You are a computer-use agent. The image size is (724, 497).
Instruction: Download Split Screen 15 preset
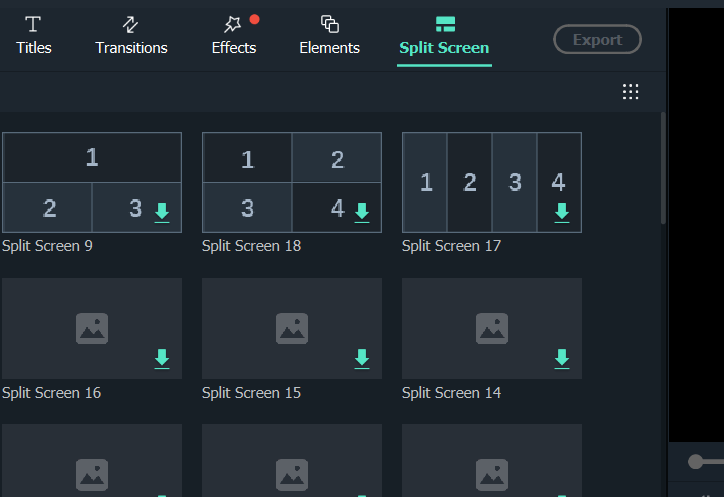[x=362, y=359]
